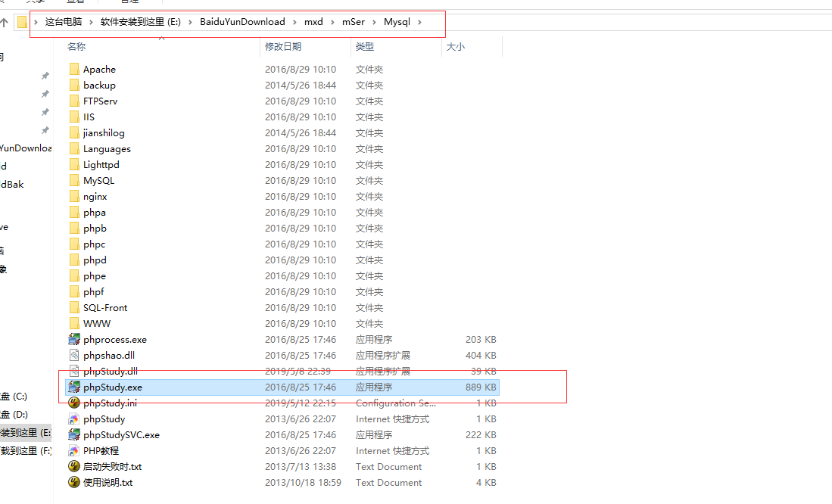This screenshot has width=832, height=504.
Task: Click the Mysql breadcrumb
Action: (397, 22)
